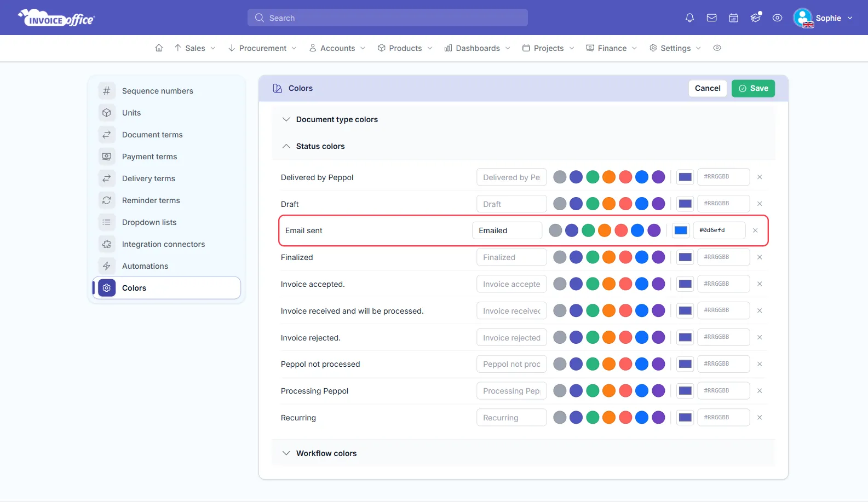Click the Colors gear icon in sidebar

(x=107, y=288)
